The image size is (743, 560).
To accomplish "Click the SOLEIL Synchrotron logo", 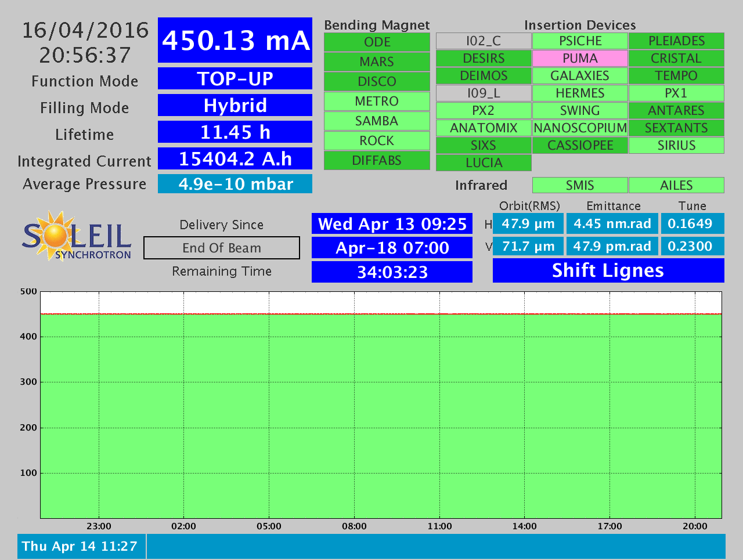I will tap(77, 236).
